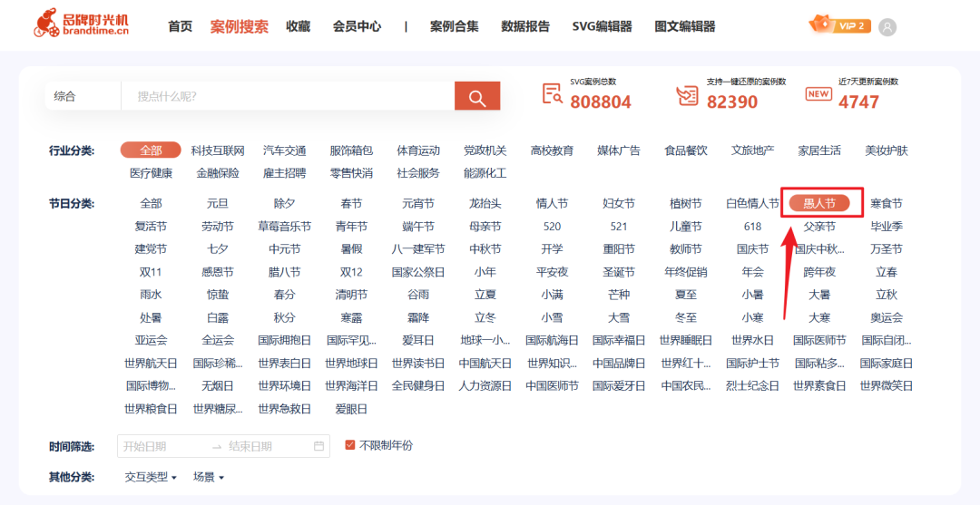The height and width of the screenshot is (505, 980).
Task: Choose the 寒食节 holiday filter
Action: click(887, 203)
